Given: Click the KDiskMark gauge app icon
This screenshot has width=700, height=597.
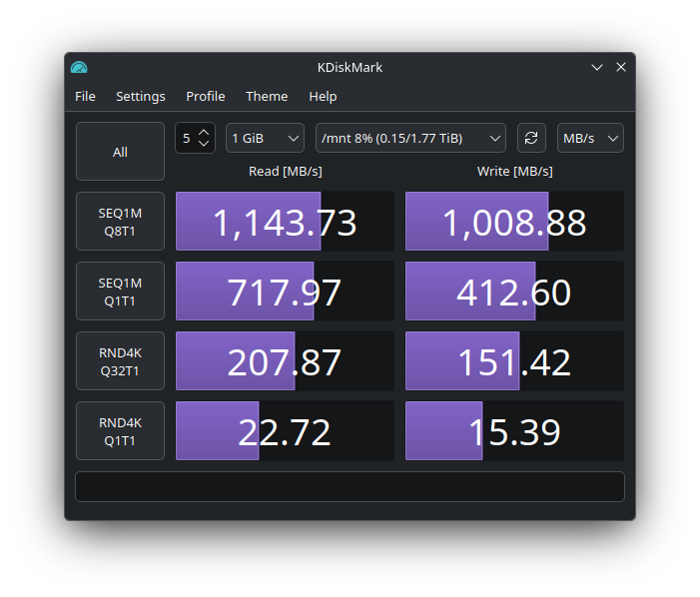Looking at the screenshot, I should coord(79,67).
